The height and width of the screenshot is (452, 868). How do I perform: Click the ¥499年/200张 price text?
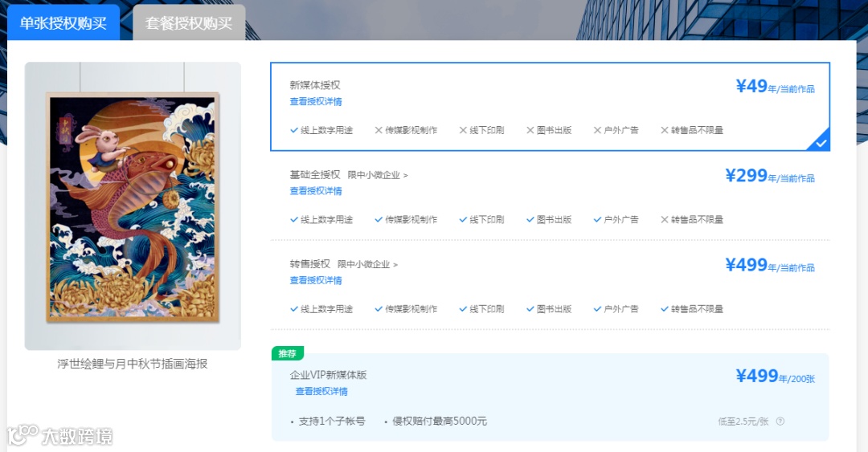[775, 377]
